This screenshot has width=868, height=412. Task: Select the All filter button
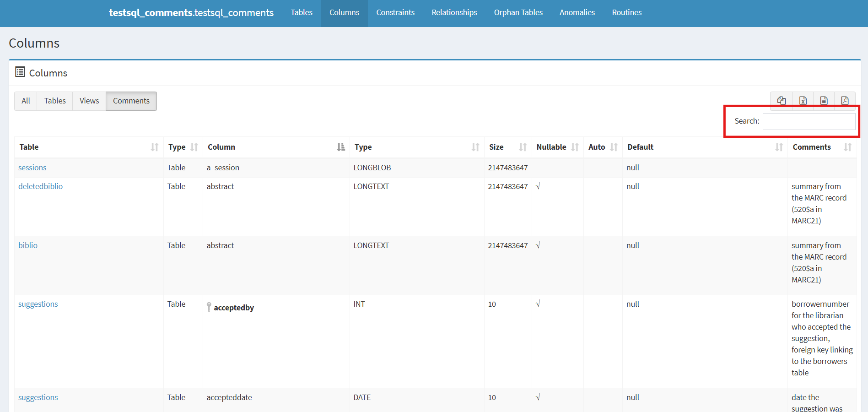click(x=26, y=101)
